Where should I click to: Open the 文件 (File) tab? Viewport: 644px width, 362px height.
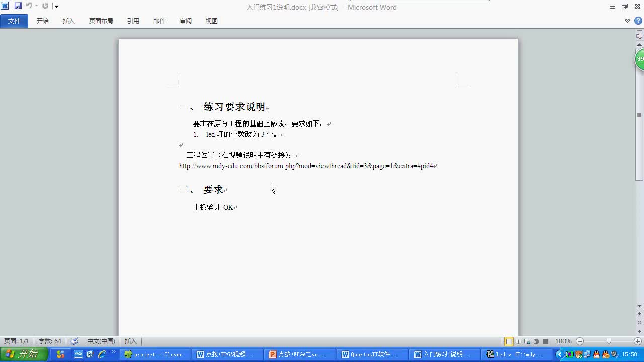pyautogui.click(x=14, y=21)
